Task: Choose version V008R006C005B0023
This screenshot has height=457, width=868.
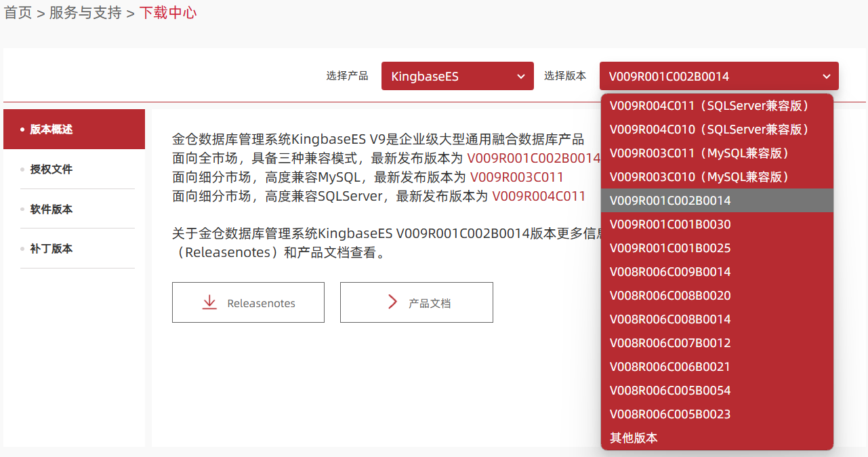Action: pyautogui.click(x=717, y=414)
